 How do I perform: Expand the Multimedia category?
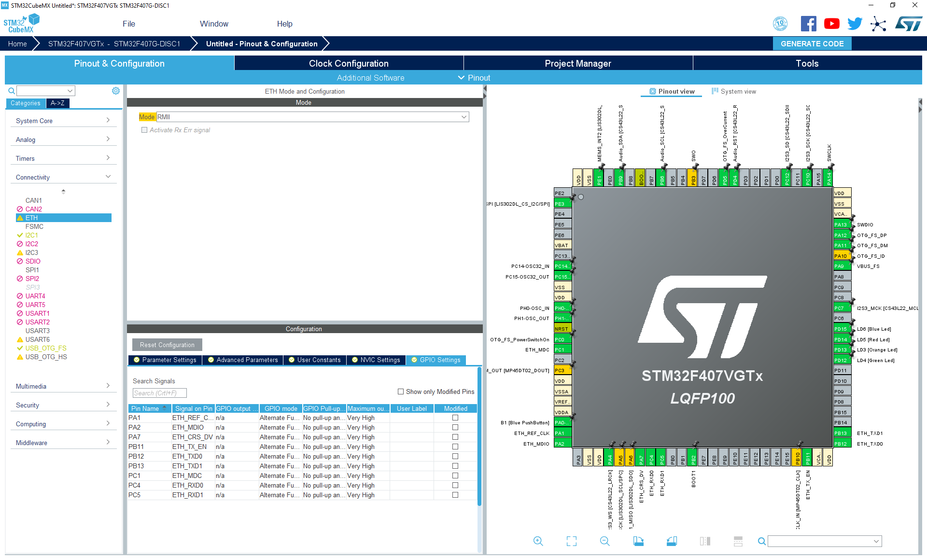click(63, 386)
